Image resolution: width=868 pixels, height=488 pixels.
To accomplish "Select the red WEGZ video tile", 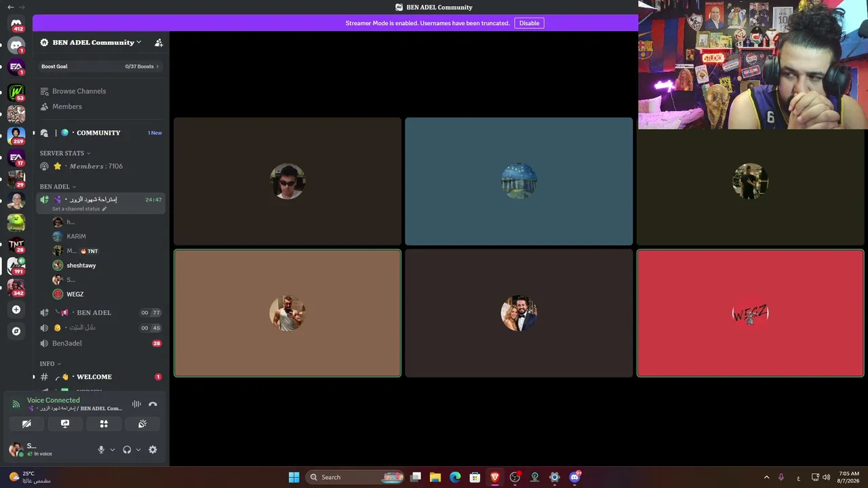I will pos(750,313).
